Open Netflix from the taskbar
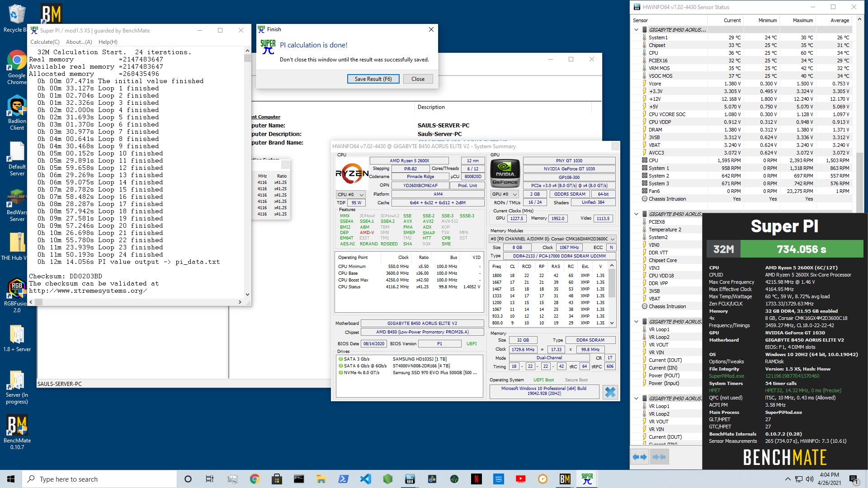Screen dimensions: 868x488 [476, 479]
